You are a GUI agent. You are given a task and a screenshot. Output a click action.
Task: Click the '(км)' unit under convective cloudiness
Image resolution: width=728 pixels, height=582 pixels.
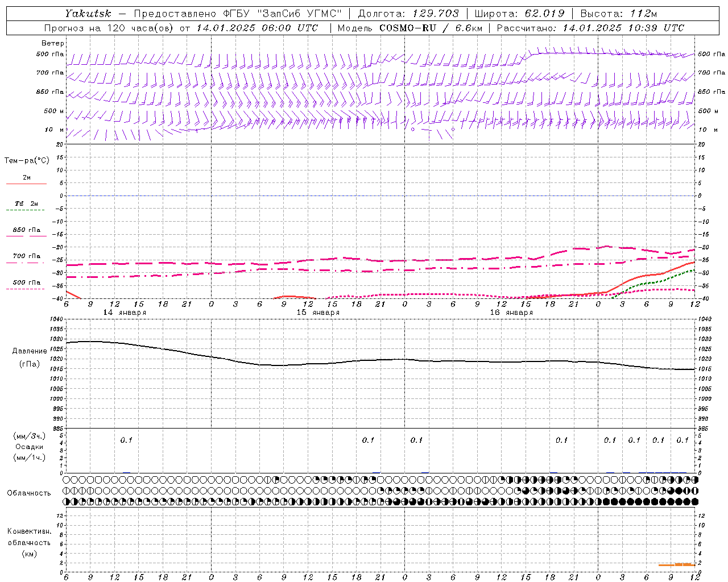pos(29,554)
